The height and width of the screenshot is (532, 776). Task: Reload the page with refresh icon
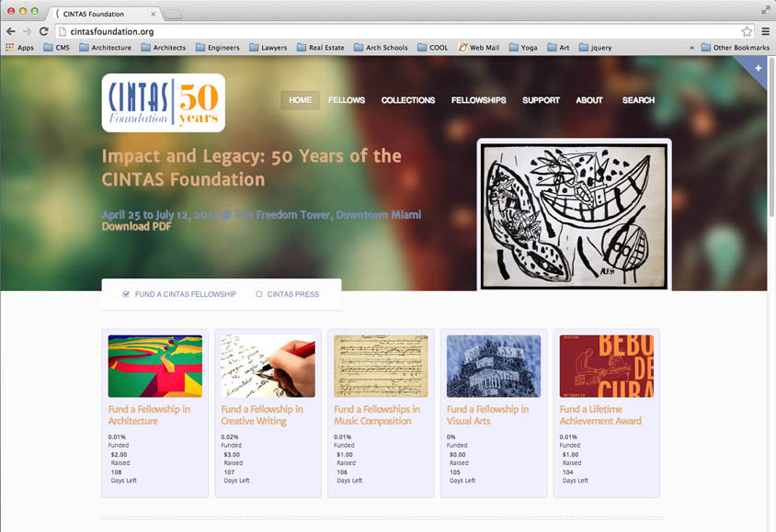pyautogui.click(x=43, y=31)
